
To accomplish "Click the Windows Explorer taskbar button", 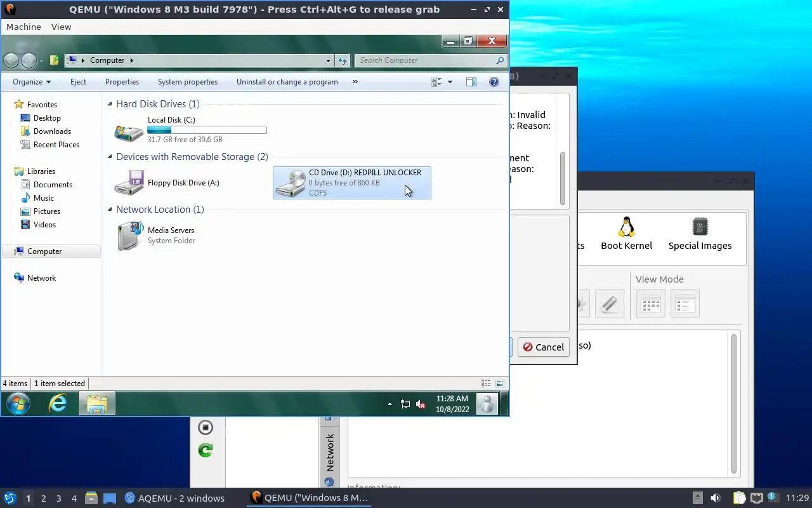I will point(97,404).
